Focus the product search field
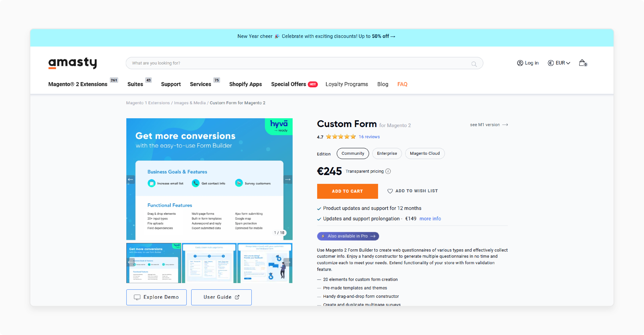 coord(304,63)
